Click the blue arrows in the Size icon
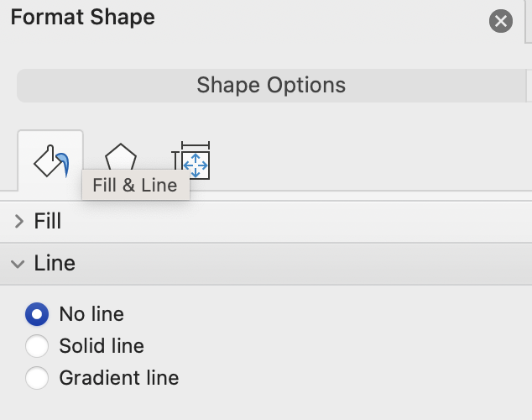The width and height of the screenshot is (532, 420). (x=196, y=165)
